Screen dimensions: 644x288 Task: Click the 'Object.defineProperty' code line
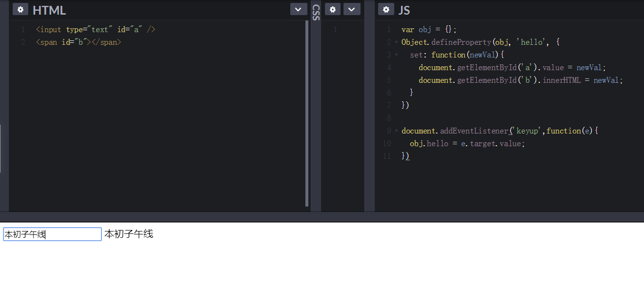click(x=481, y=42)
